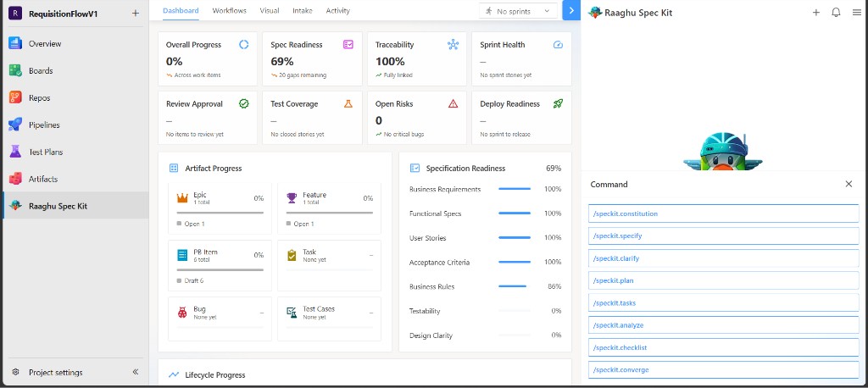Click the plus icon in Raaghu Spec Kit header
This screenshot has height=388, width=868.
click(816, 12)
